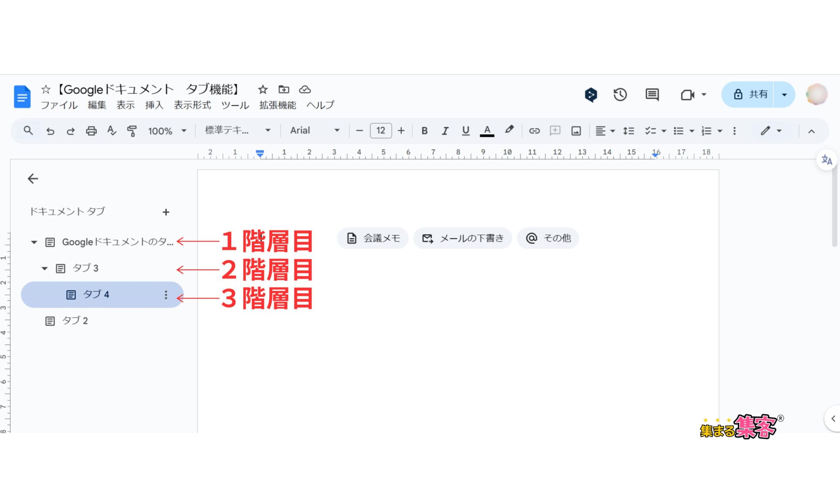Click the その他 chip
The image size is (840, 504).
(548, 238)
